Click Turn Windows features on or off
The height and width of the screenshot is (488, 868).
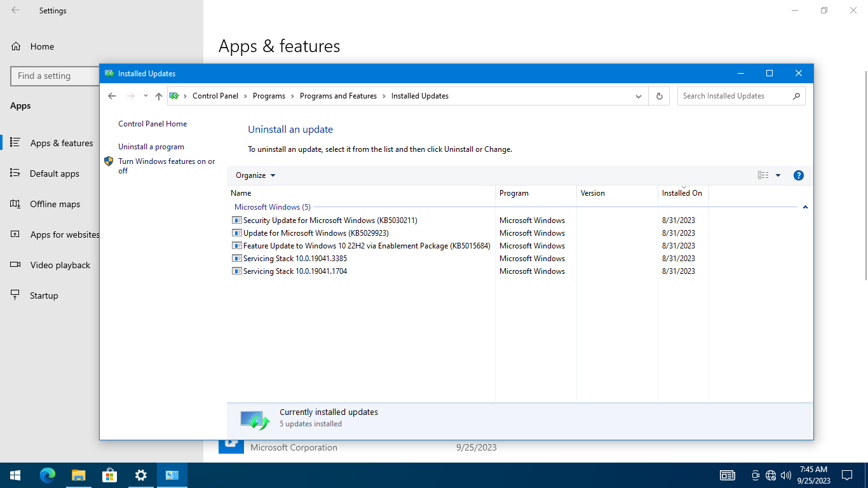[x=166, y=166]
